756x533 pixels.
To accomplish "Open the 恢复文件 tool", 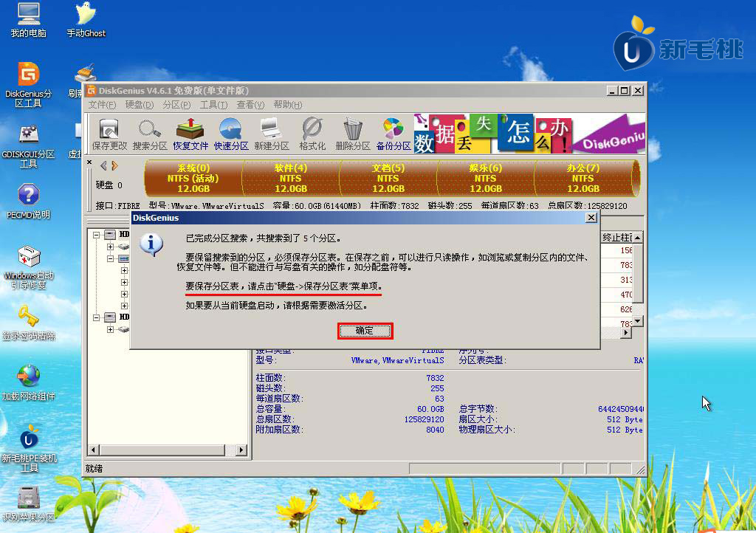I will [190, 134].
